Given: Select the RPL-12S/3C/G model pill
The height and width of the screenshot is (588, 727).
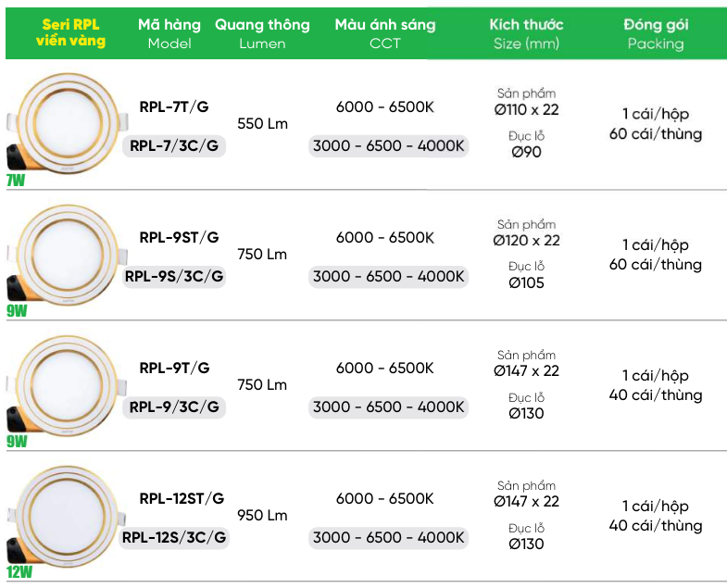Looking at the screenshot, I should 174,538.
